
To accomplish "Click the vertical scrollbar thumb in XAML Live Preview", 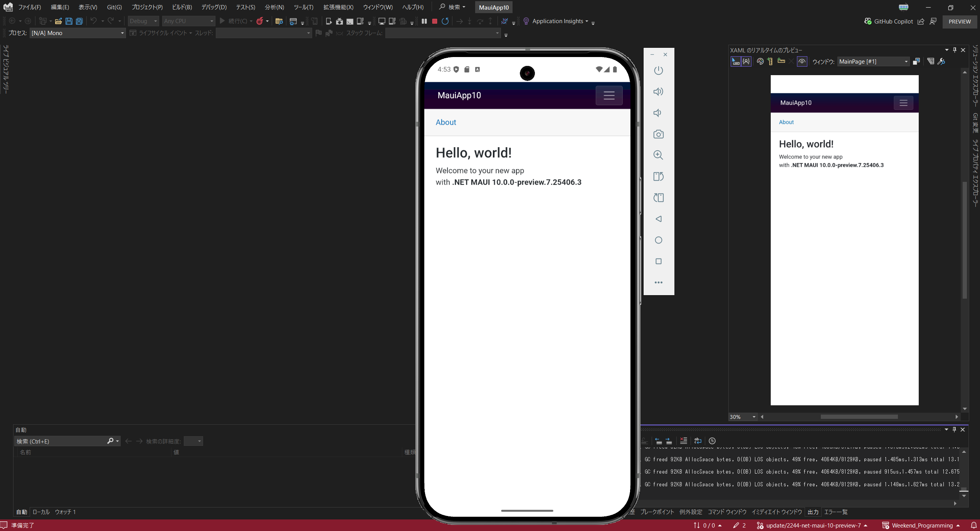I will click(965, 240).
